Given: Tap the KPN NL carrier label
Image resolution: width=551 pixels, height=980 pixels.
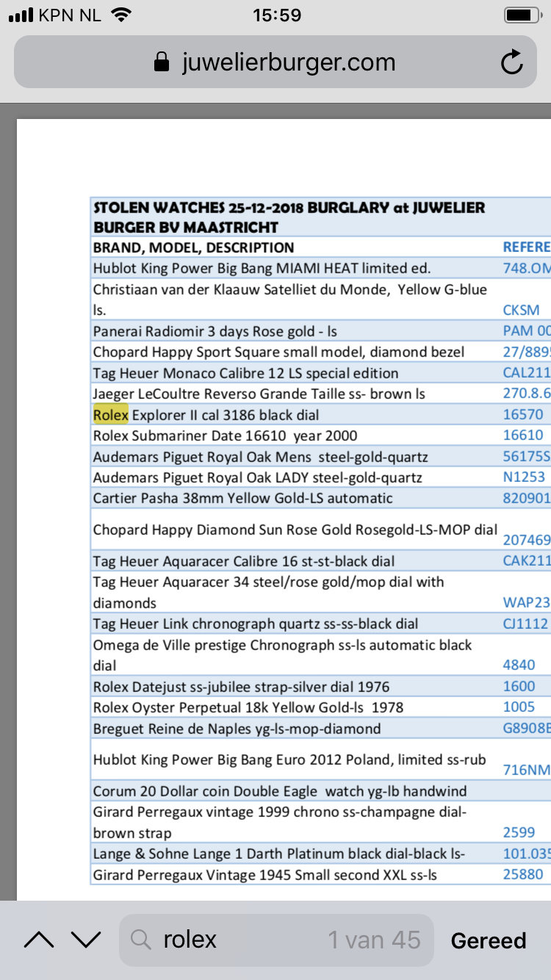Looking at the screenshot, I should [70, 15].
